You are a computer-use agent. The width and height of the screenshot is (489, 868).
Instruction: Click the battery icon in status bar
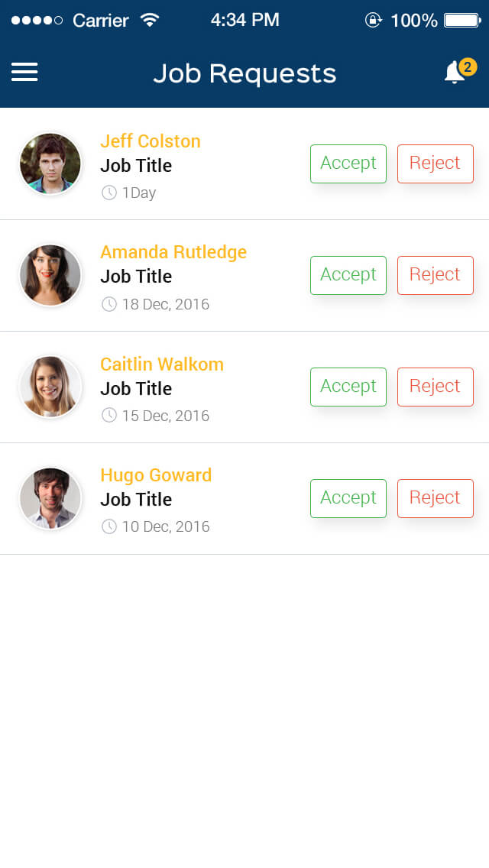coord(461,21)
